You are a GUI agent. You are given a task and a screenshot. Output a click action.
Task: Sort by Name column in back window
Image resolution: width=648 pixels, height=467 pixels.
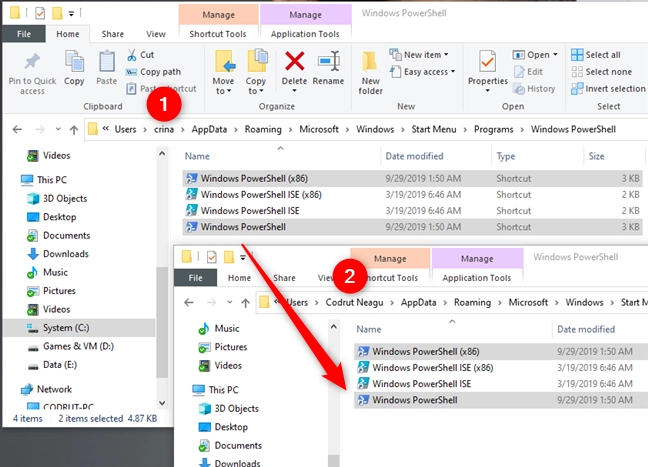click(x=197, y=156)
